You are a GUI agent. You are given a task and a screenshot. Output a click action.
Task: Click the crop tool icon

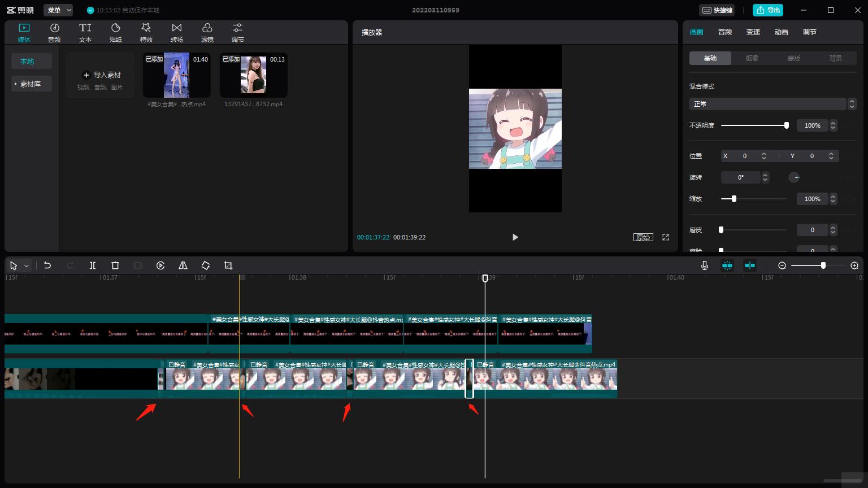[x=228, y=265]
